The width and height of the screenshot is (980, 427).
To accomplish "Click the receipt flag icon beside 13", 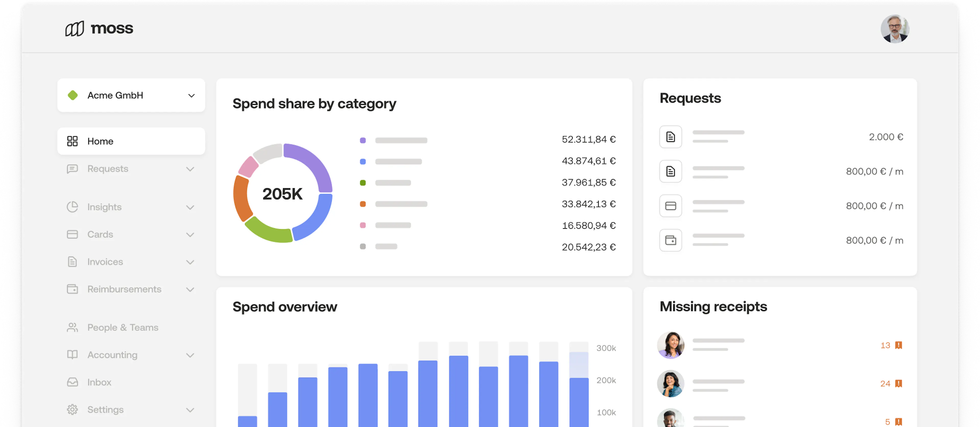I will pos(899,345).
